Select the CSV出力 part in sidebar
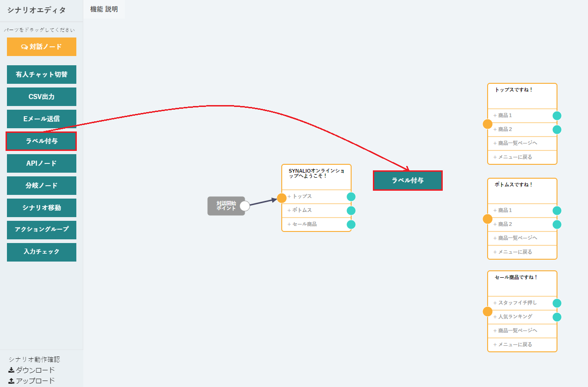Screen dimensions: 588x387 [42, 97]
